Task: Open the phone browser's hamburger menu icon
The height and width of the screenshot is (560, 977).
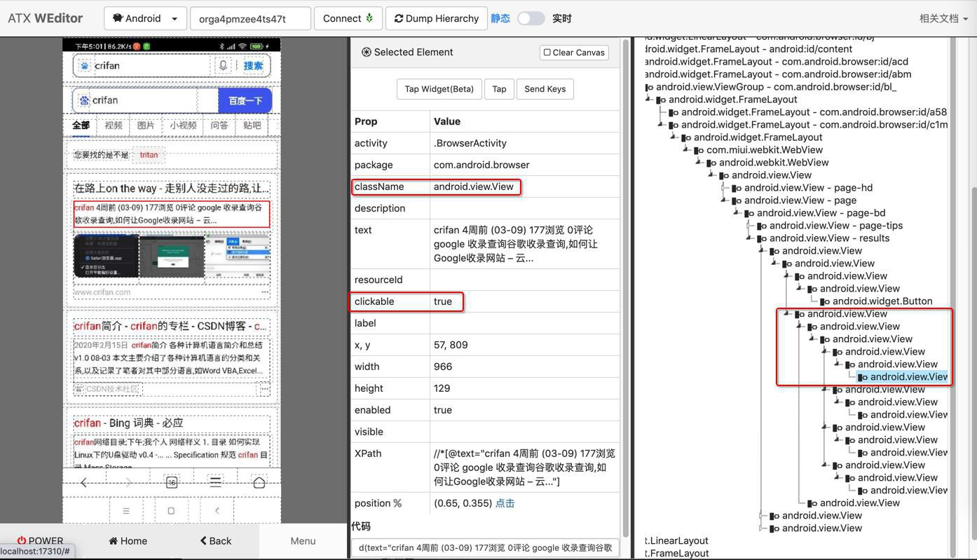Action: (215, 482)
